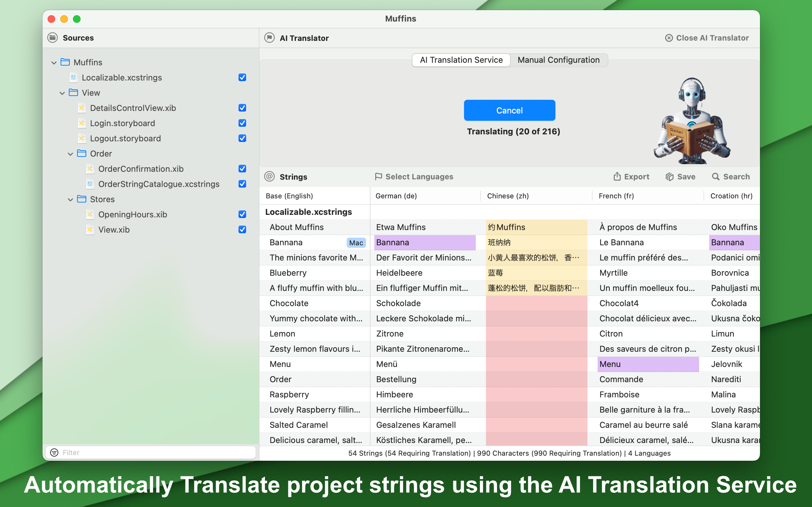Cancel the ongoing translation
812x507 pixels.
click(509, 110)
